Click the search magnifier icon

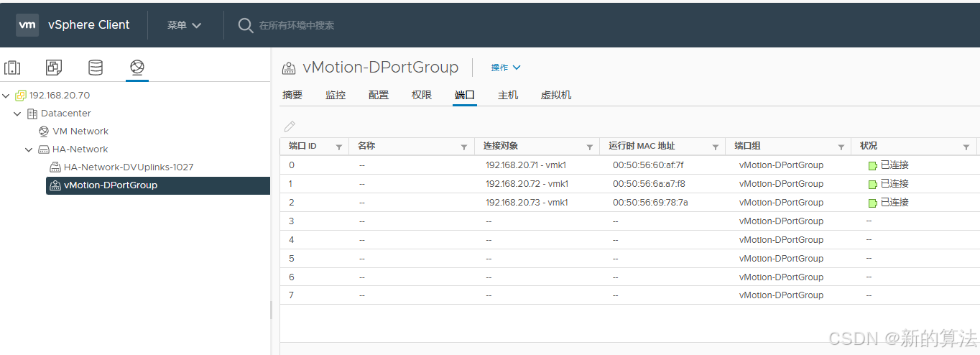click(x=246, y=25)
